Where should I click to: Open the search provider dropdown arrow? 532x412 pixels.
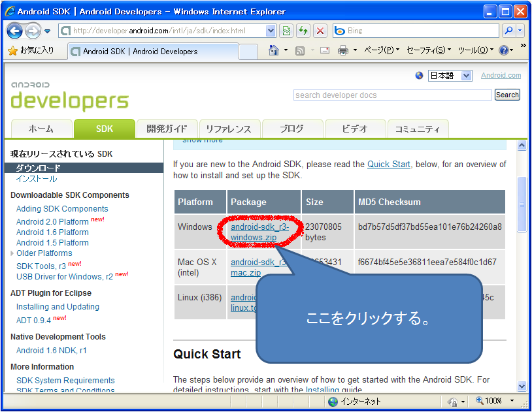(x=520, y=31)
